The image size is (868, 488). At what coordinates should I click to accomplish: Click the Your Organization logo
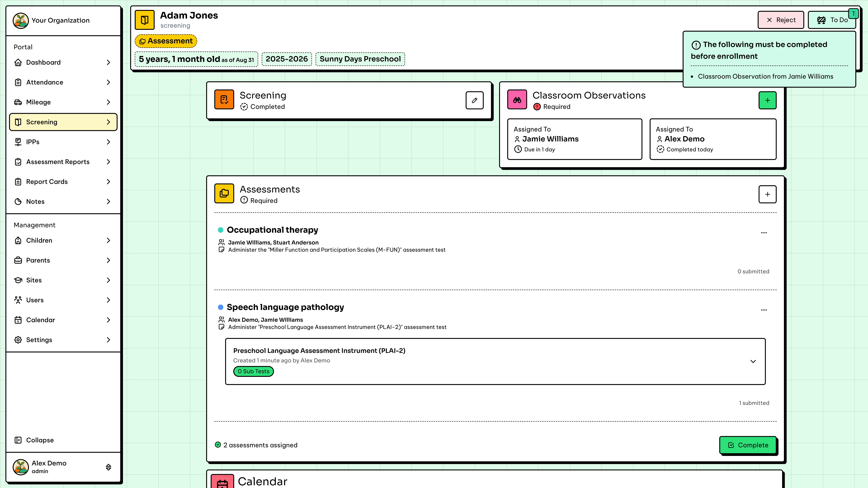pyautogui.click(x=21, y=21)
